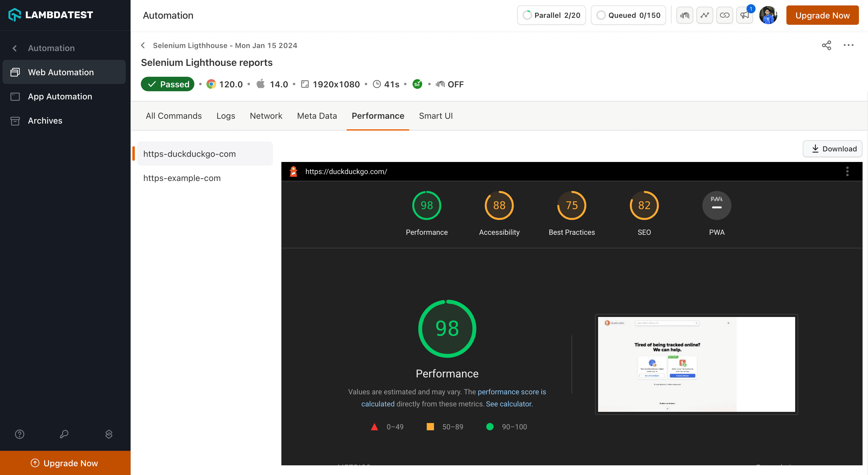
Task: Open the Meta Data tab
Action: pyautogui.click(x=317, y=116)
